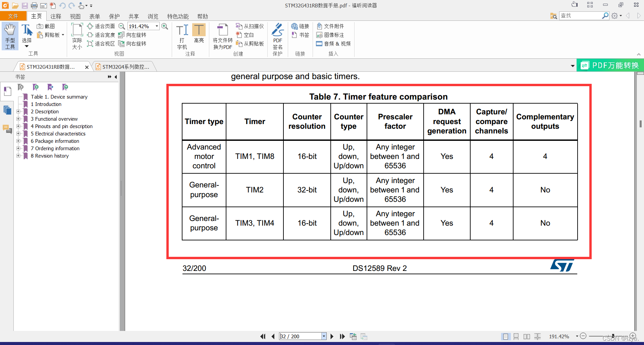Click the ribbon zoom in magnifier
The image size is (644, 345).
click(x=165, y=26)
